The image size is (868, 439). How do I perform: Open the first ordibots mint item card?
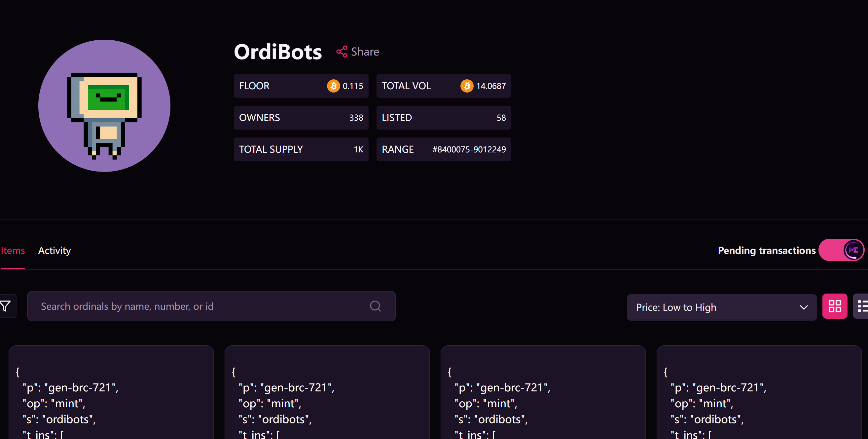coord(111,394)
